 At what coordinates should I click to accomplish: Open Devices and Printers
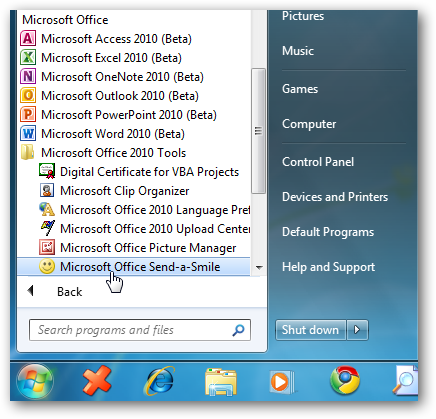[x=335, y=197]
